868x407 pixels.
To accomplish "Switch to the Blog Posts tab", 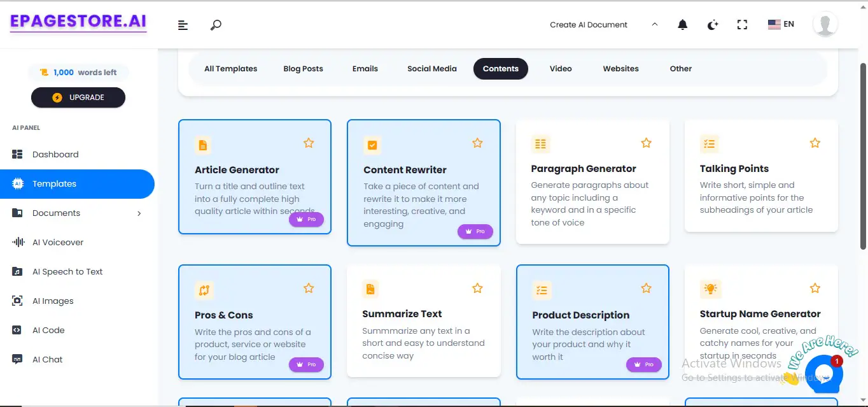I will (x=303, y=69).
